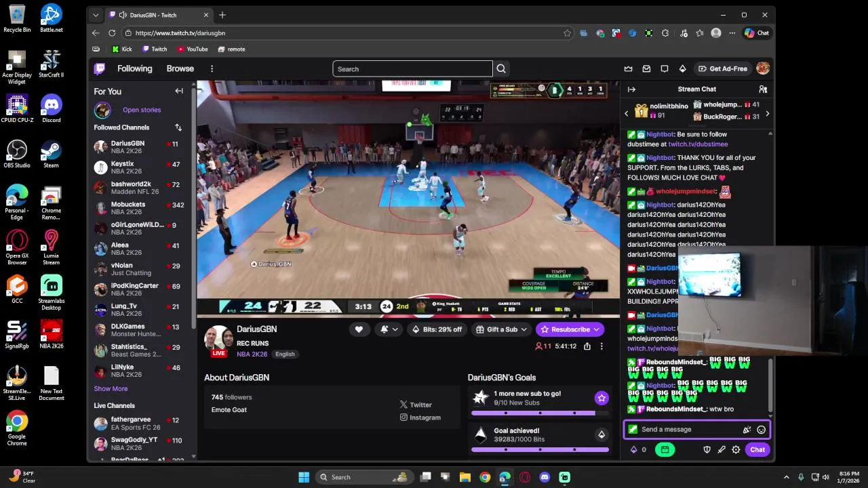Image resolution: width=868 pixels, height=488 pixels.
Task: Open Discord from the taskbar
Action: (545, 477)
